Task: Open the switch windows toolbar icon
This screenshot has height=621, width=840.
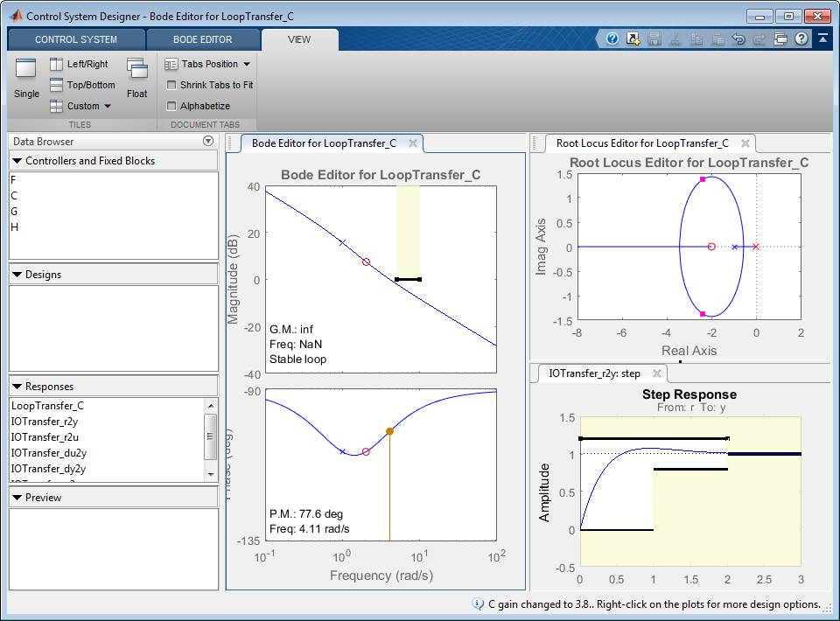Action: tap(780, 39)
